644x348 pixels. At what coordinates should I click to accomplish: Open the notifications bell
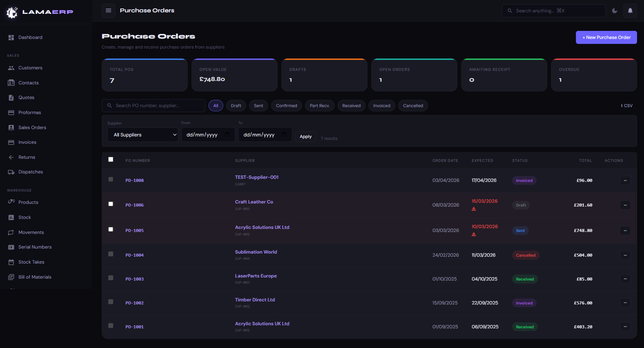click(x=630, y=11)
